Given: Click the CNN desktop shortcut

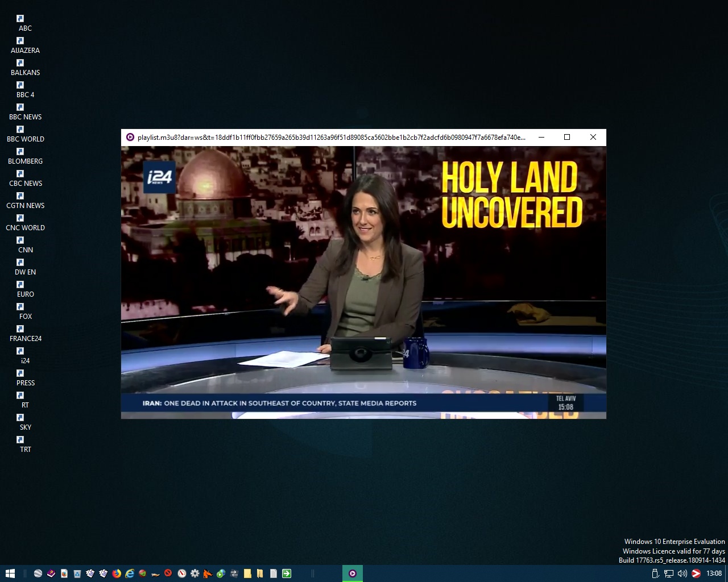Looking at the screenshot, I should click(x=25, y=245).
